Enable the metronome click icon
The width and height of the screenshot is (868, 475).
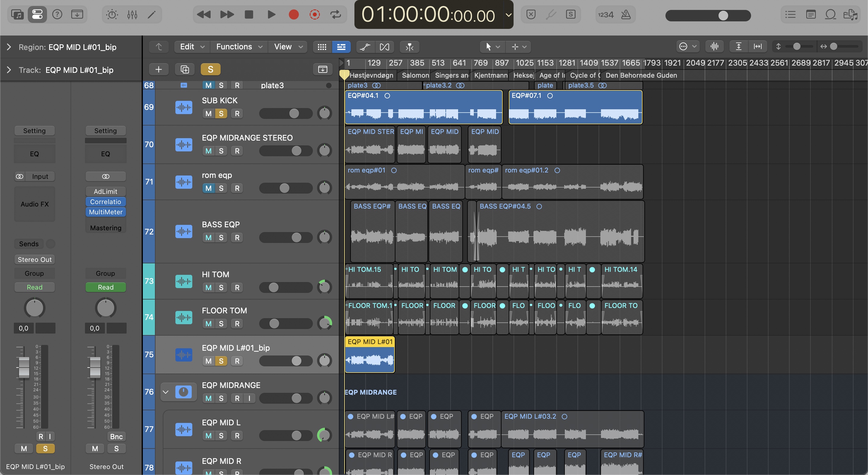point(626,14)
